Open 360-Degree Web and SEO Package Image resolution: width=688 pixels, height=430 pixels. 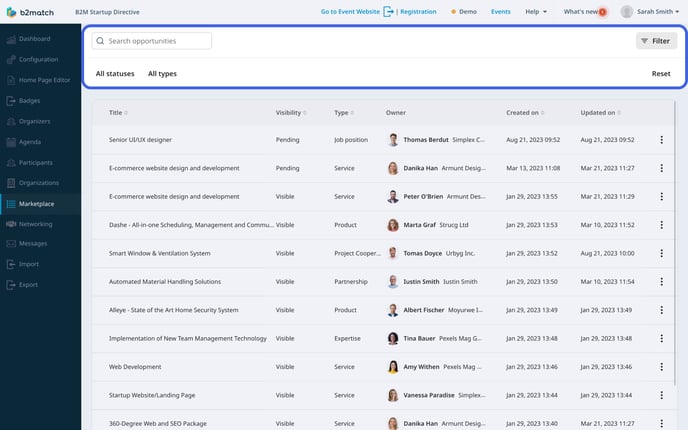[x=158, y=423]
